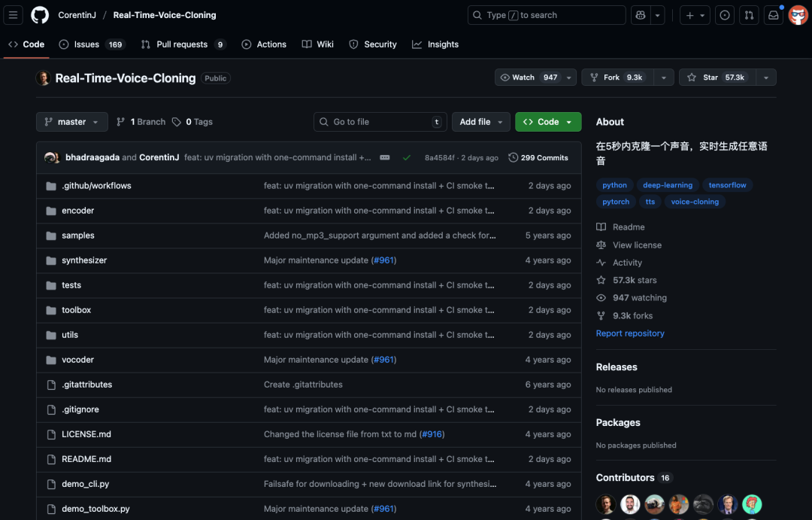The width and height of the screenshot is (812, 520).
Task: Open the Copilot chat icon
Action: pos(641,15)
